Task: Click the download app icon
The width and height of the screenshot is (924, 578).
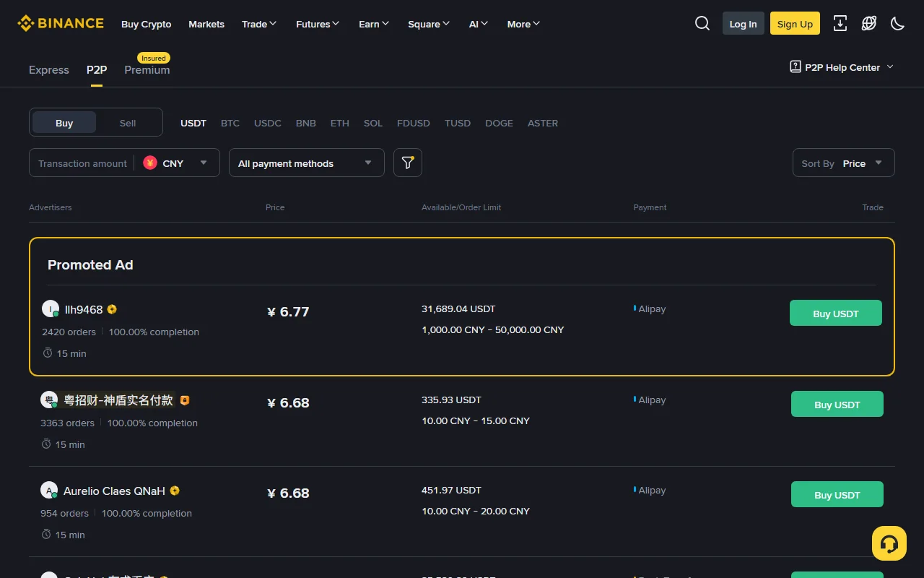Action: tap(840, 23)
